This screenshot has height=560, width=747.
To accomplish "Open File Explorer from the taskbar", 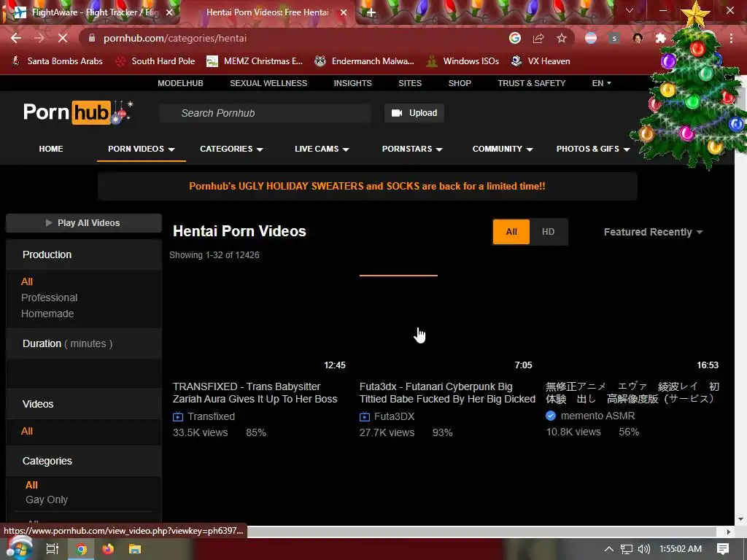I will (x=135, y=549).
